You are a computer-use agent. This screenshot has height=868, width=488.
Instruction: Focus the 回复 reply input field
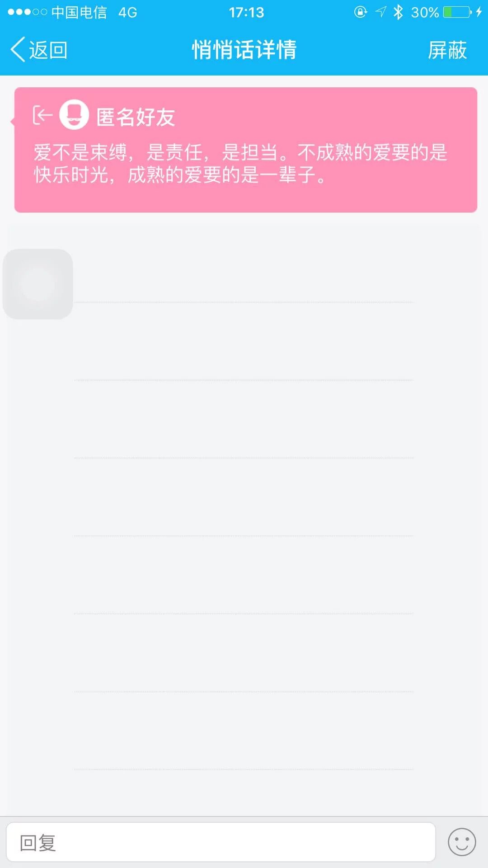(221, 842)
